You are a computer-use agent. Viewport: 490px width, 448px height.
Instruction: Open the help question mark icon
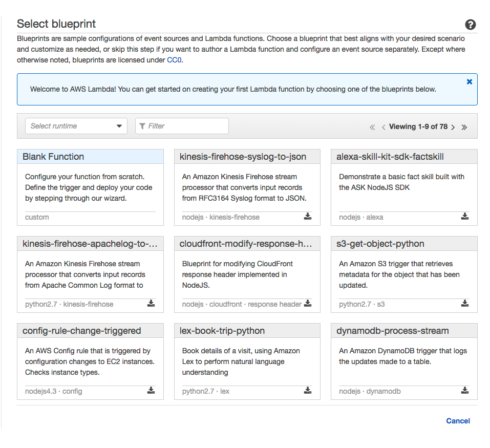470,24
